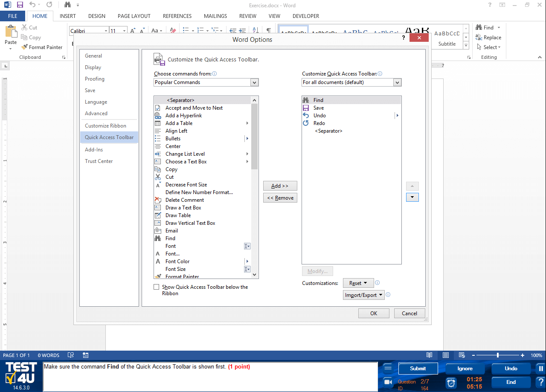Select Redo in the Quick Access Toolbar list
The width and height of the screenshot is (546, 392).
[x=351, y=123]
